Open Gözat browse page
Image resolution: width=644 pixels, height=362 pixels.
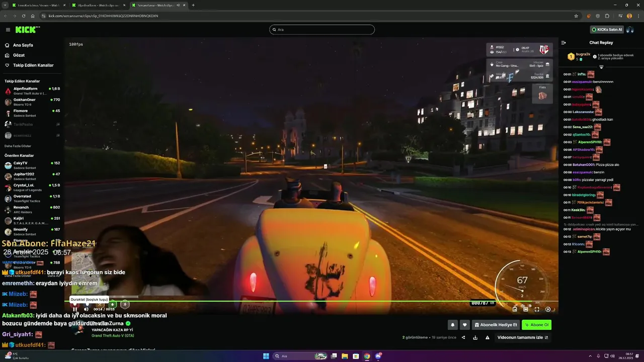[x=19, y=55]
